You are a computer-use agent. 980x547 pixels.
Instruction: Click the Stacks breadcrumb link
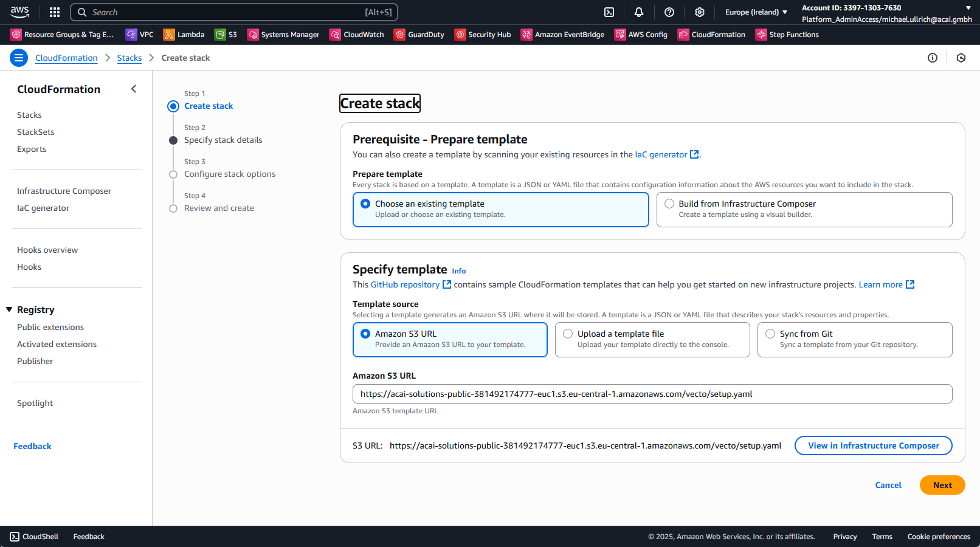click(x=129, y=58)
